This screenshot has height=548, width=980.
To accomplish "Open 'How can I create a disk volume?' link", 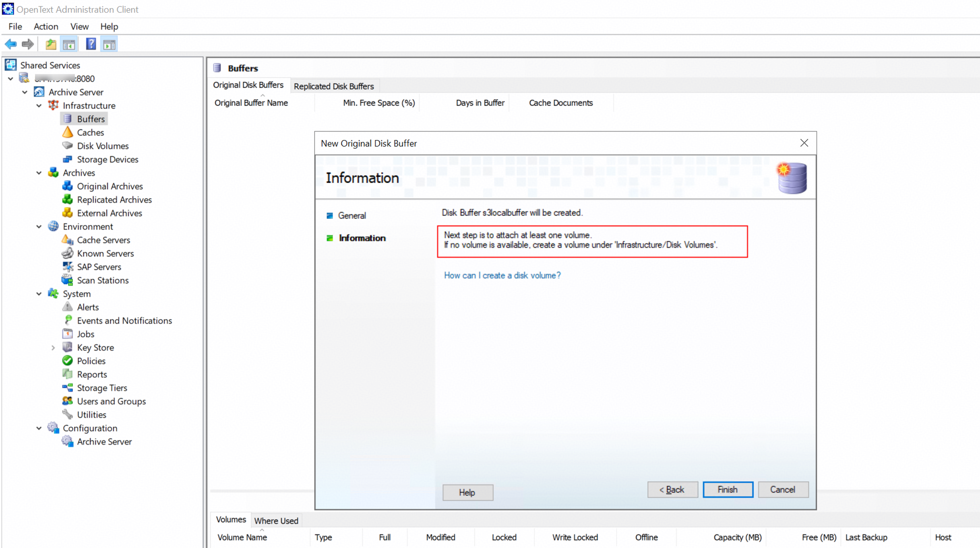I will (502, 276).
